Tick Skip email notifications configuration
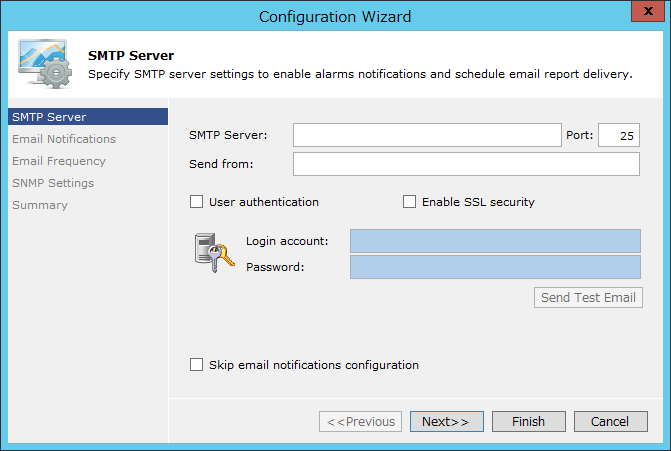The image size is (671, 451). (x=196, y=365)
